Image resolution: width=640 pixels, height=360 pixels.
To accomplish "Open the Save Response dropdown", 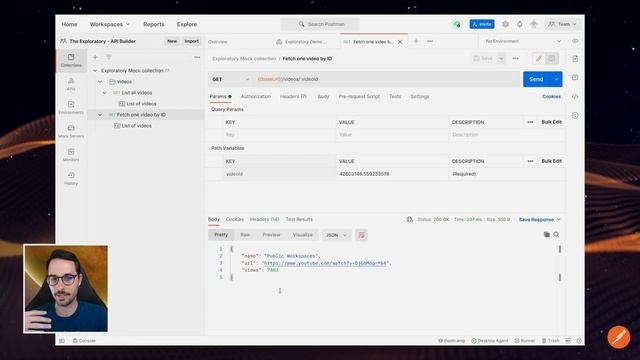I will tap(540, 220).
